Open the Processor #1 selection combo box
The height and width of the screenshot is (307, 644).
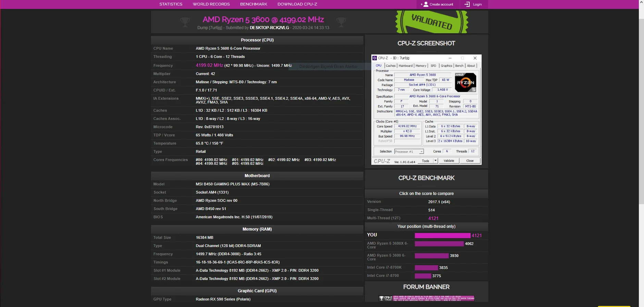(x=409, y=151)
